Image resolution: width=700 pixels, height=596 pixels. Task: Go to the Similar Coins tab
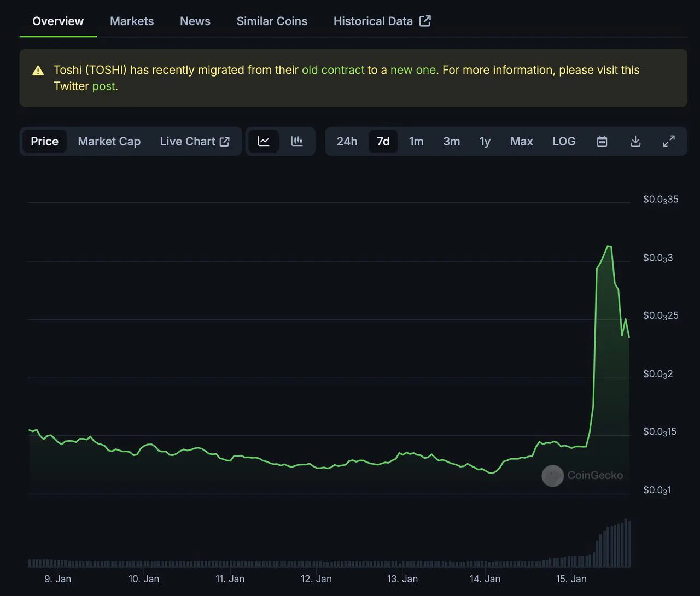[x=272, y=21]
